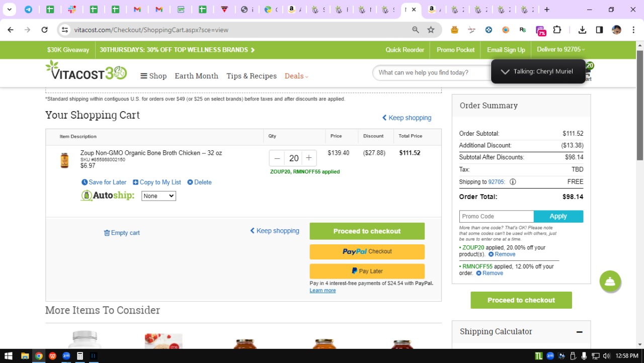Go back to the previous page
Image resolution: width=644 pixels, height=363 pixels.
pos(11,30)
